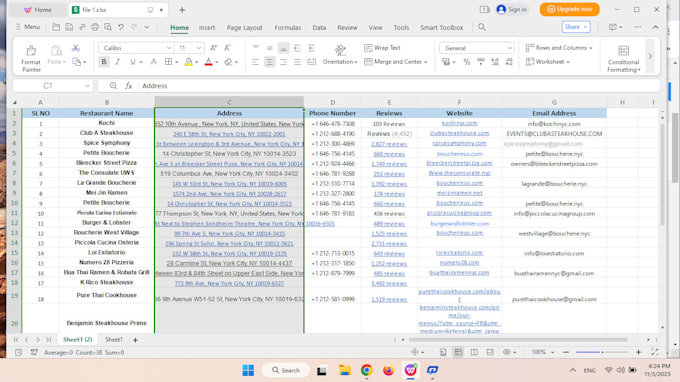This screenshot has width=680, height=382.
Task: Collapse the ribbon with the up chevron
Action: (x=655, y=27)
